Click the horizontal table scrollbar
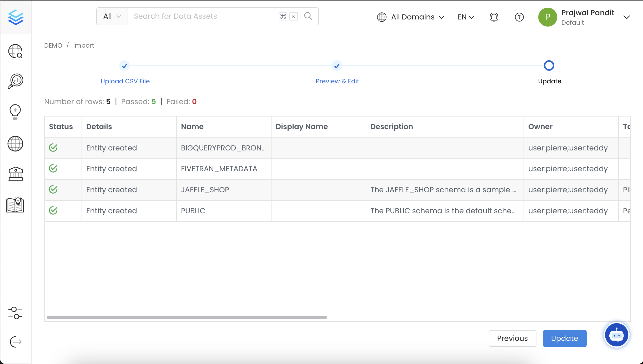This screenshot has height=364, width=643. point(187,317)
